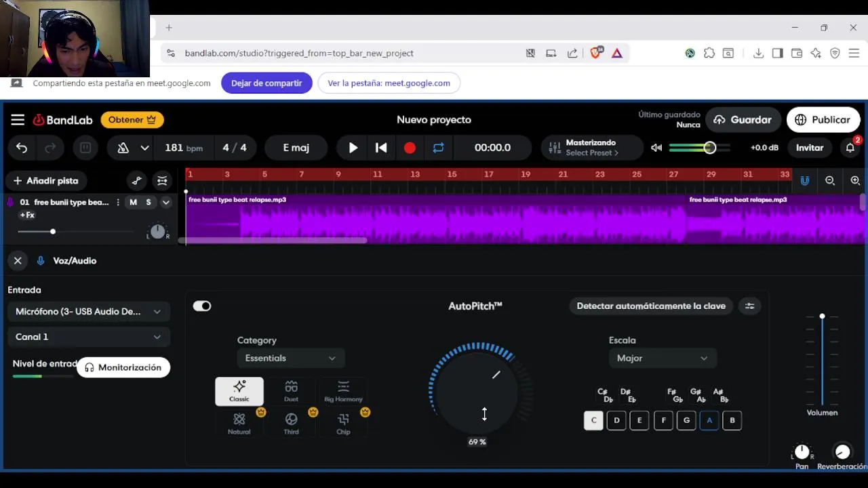Viewport: 868px width, 488px height.
Task: Select the Third AutoPitch preset
Action: [x=292, y=424]
